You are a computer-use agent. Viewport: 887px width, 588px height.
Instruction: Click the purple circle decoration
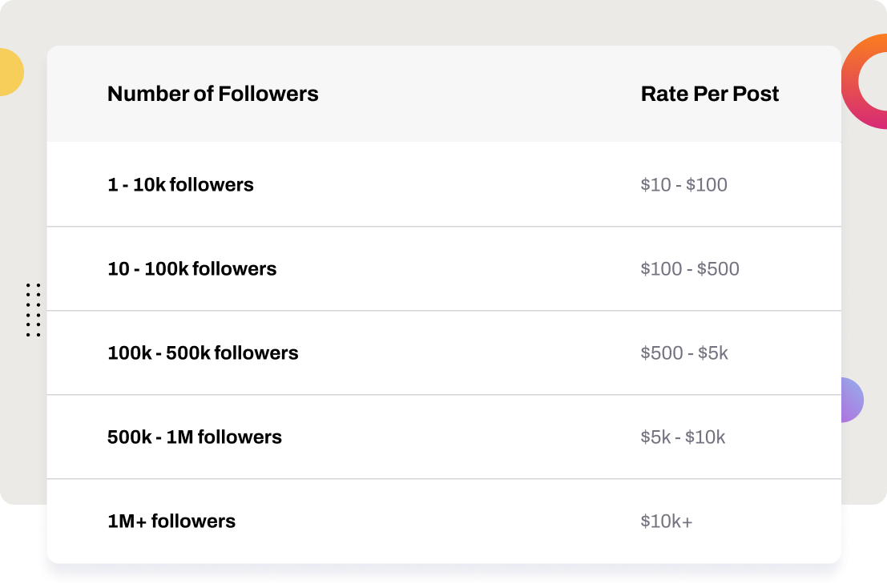click(x=853, y=400)
